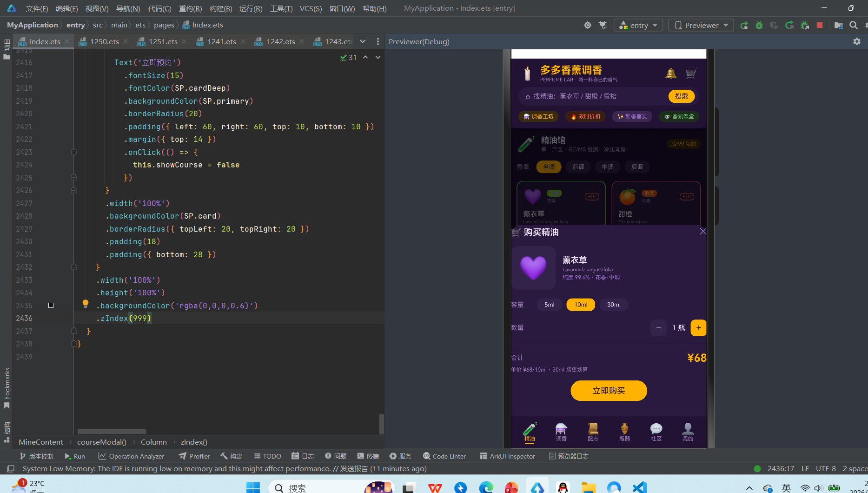Click the plug device icon in toolbar
Image resolution: width=868 pixels, height=493 pixels.
pyautogui.click(x=603, y=25)
